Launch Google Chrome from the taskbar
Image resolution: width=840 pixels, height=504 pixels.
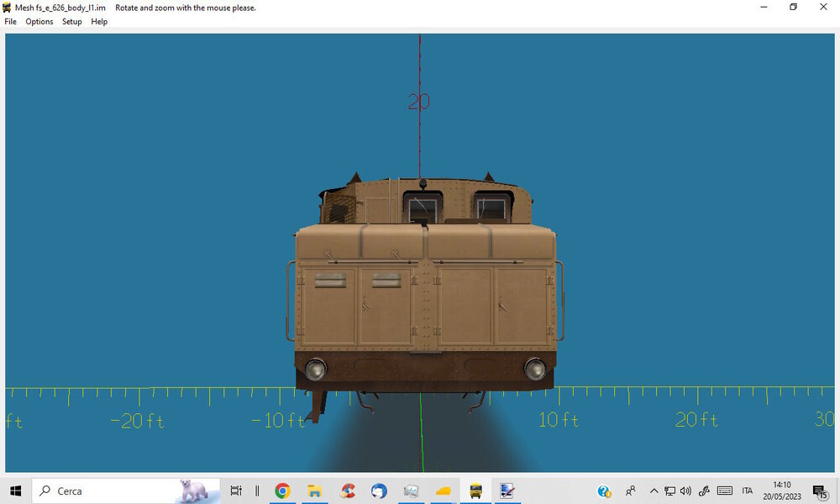(x=282, y=491)
